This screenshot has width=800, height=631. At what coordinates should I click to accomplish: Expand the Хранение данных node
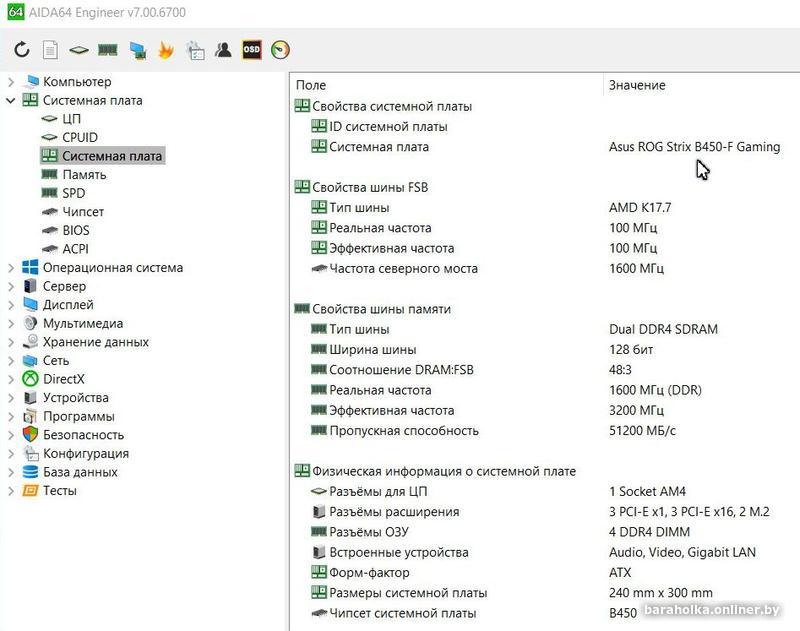click(11, 342)
